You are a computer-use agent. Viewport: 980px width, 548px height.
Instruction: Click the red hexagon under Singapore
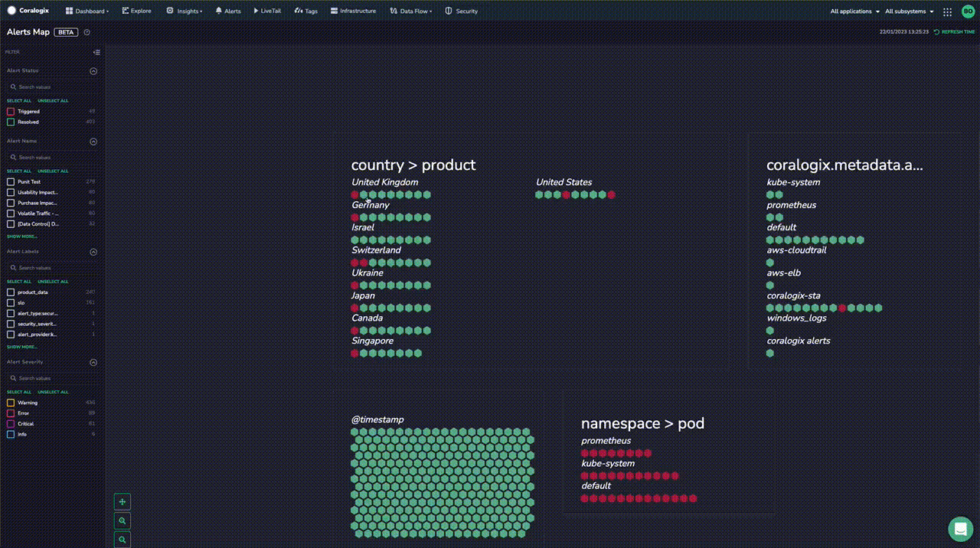pyautogui.click(x=354, y=354)
